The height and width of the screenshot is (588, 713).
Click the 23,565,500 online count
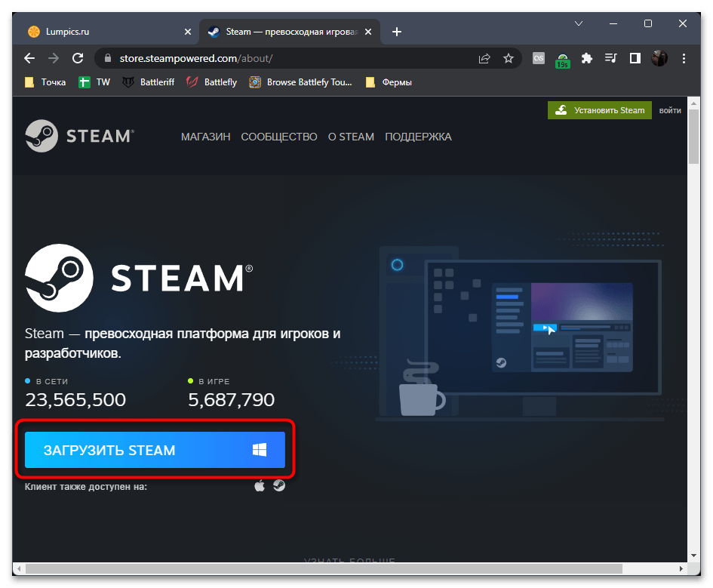(x=75, y=400)
